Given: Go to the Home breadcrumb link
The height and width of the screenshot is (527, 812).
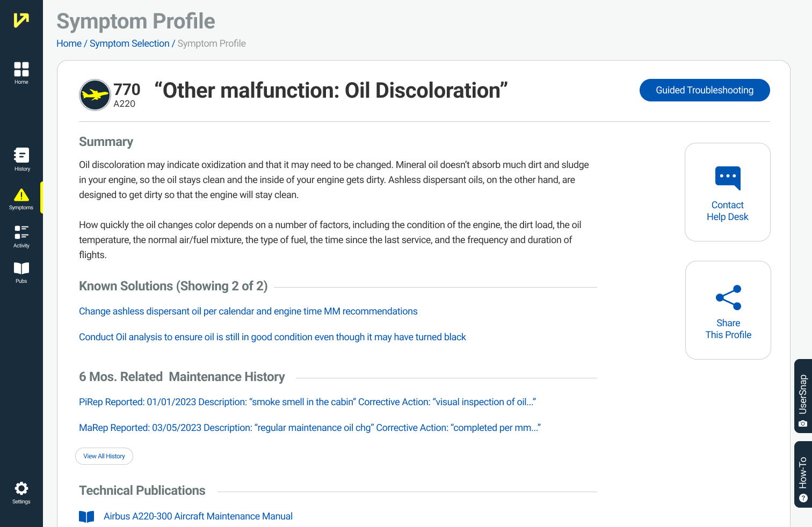Looking at the screenshot, I should 69,43.
